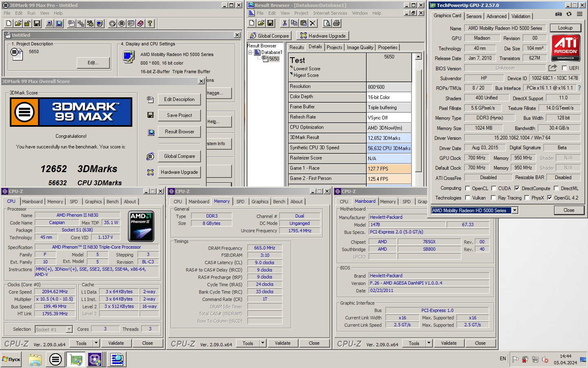Open the Image Quality tab in Result Browser
The image size is (588, 368).
click(360, 47)
